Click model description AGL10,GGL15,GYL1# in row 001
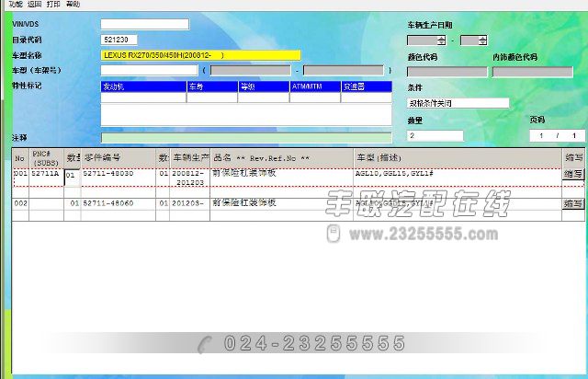The height and width of the screenshot is (379, 588). (394, 174)
